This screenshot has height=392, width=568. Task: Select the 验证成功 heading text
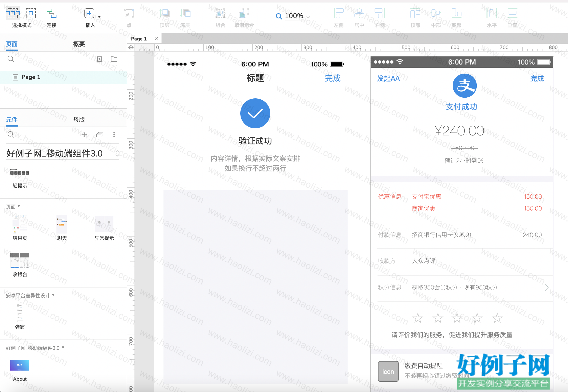[255, 141]
